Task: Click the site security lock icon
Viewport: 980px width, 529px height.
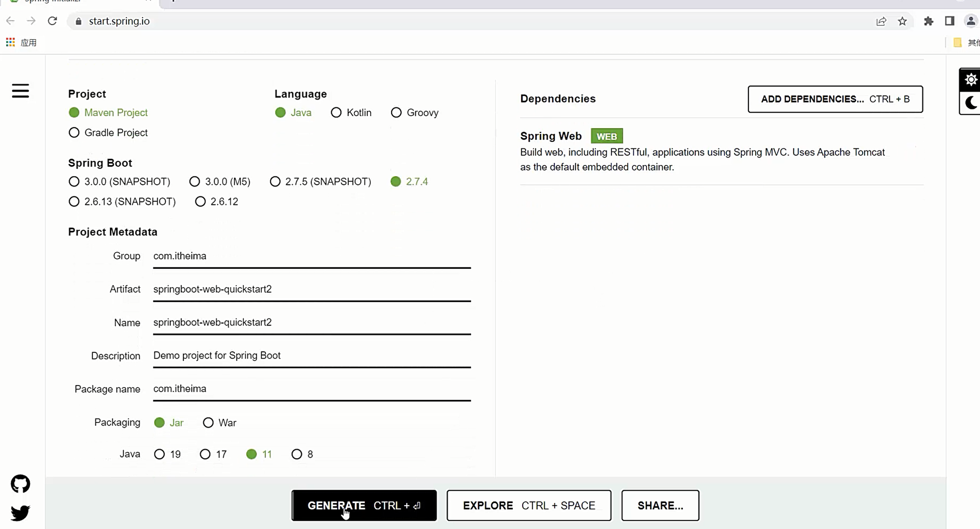Action: point(78,21)
